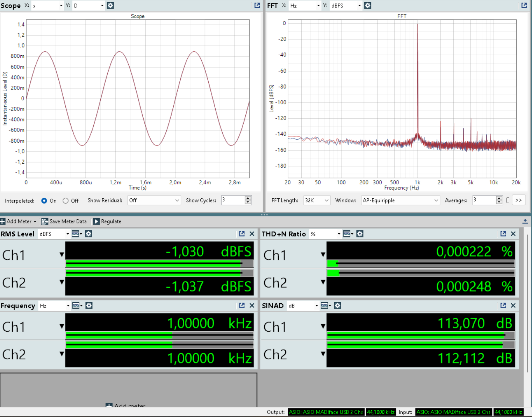
Task: Expand the THD+N Ch1 channel dropdown
Action: tap(323, 255)
